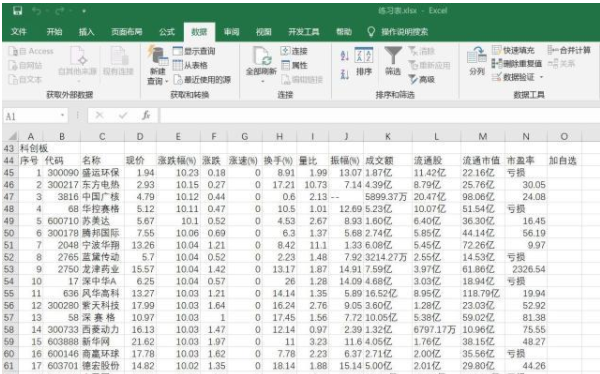Click the cell with 盛运环保
The width and height of the screenshot is (600, 374).
pos(102,173)
